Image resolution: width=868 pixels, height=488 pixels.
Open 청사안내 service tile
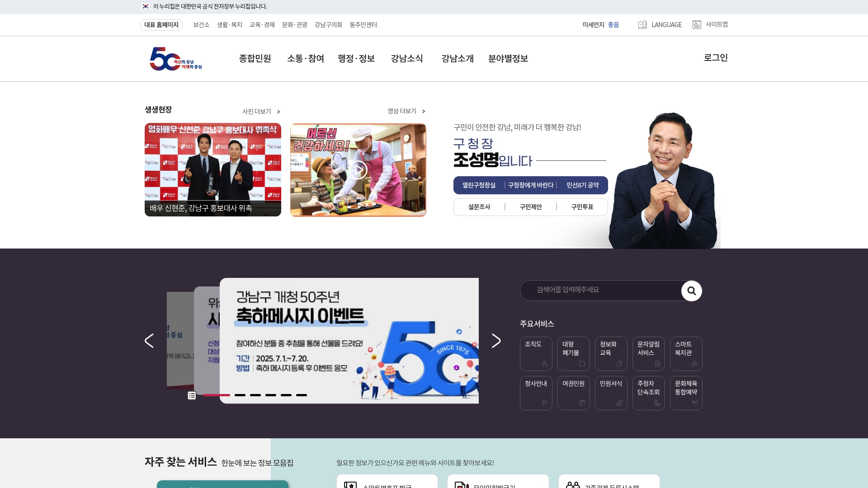point(536,393)
